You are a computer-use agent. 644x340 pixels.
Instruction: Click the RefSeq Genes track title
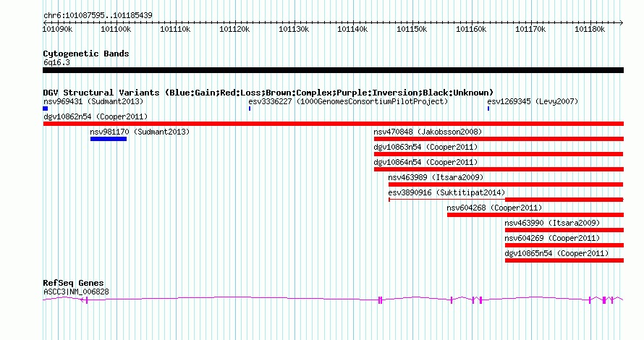(x=74, y=283)
